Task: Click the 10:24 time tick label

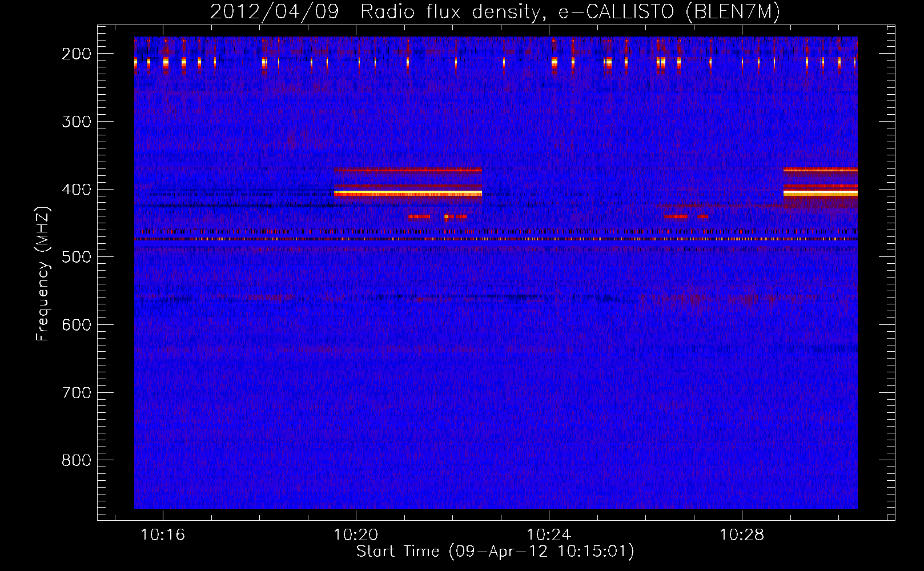Action: pyautogui.click(x=549, y=535)
